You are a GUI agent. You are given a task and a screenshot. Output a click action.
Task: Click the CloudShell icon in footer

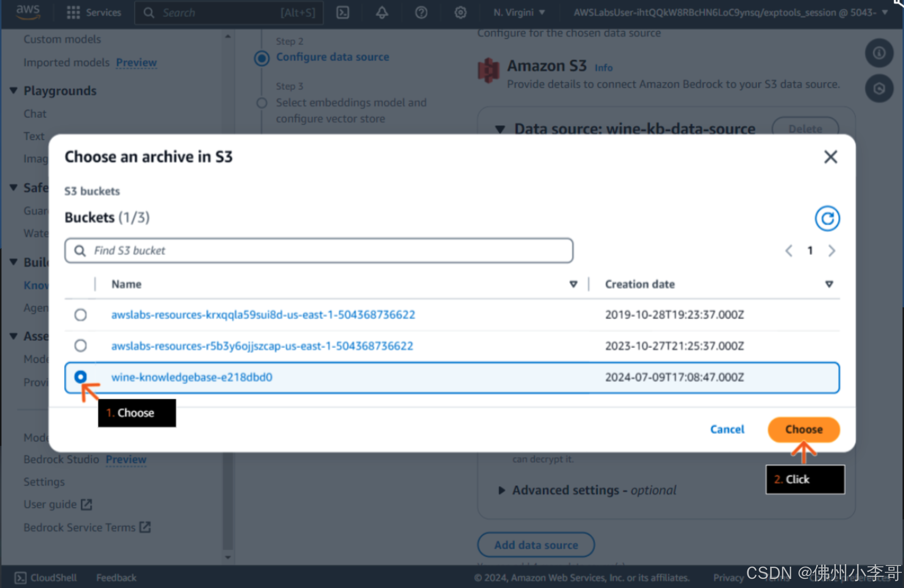[20, 578]
